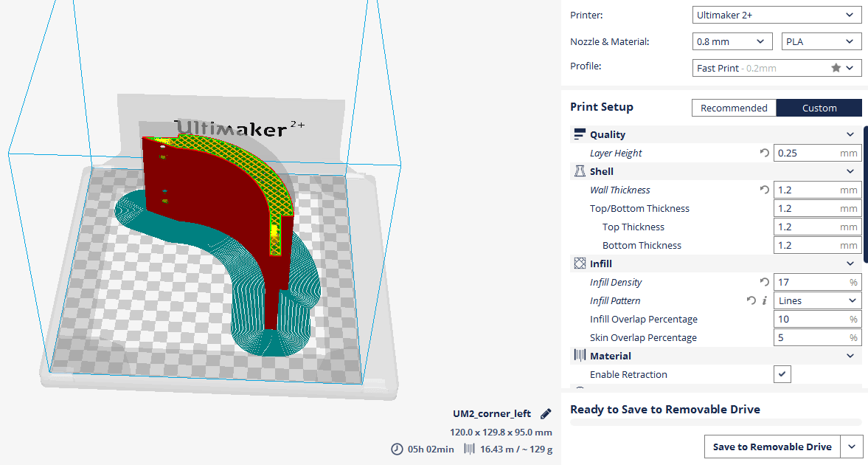Click the pencil icon beside UM2_corner_left
Viewport: 868px width, 465px height.
tap(546, 414)
